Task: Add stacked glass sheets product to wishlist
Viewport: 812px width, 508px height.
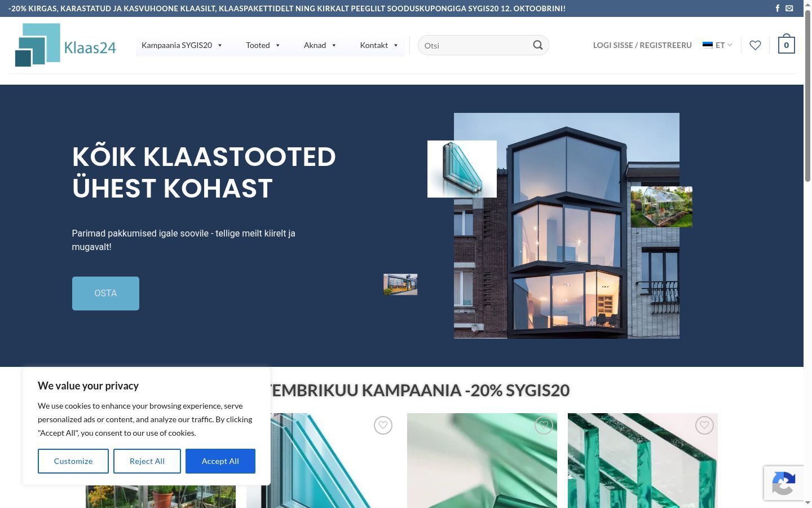Action: [x=704, y=425]
